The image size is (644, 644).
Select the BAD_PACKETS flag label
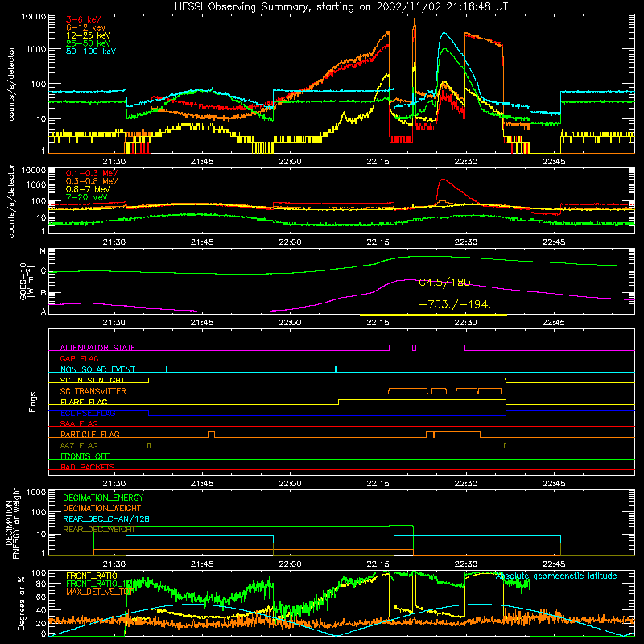[88, 467]
